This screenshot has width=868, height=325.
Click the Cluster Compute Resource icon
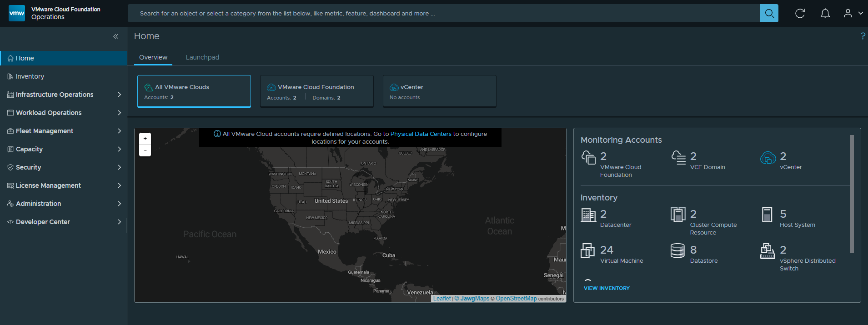click(x=678, y=215)
